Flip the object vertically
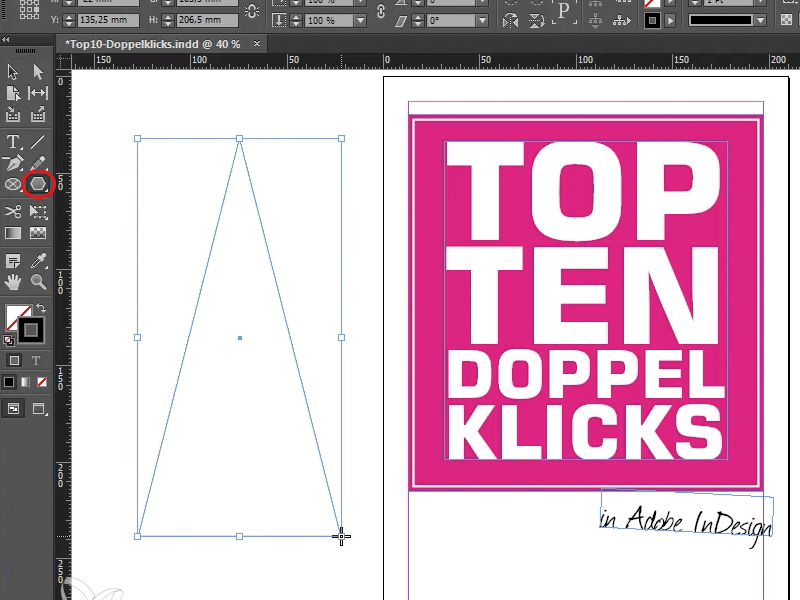Screen dimensions: 800x600 [536, 21]
